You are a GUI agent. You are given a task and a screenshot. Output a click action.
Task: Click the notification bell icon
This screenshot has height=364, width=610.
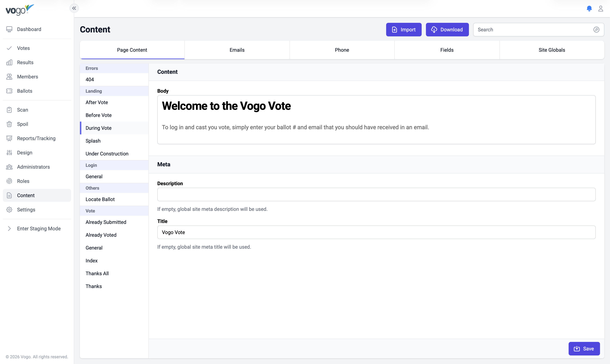tap(589, 9)
